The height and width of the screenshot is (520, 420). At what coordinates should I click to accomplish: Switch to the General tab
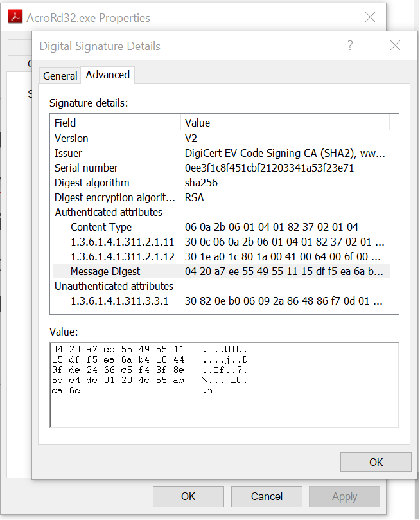pos(60,76)
